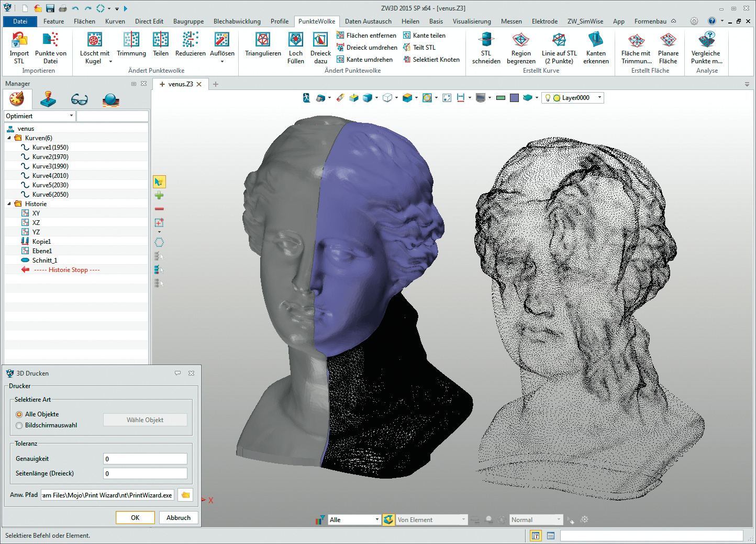The image size is (756, 544).
Task: Select the Reduzieren point cloud tool
Action: tap(190, 40)
